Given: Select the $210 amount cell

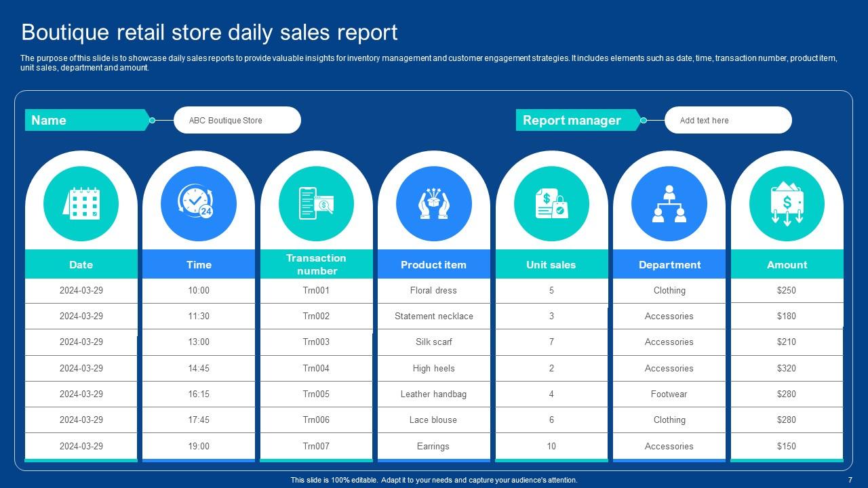Looking at the screenshot, I should click(787, 342).
